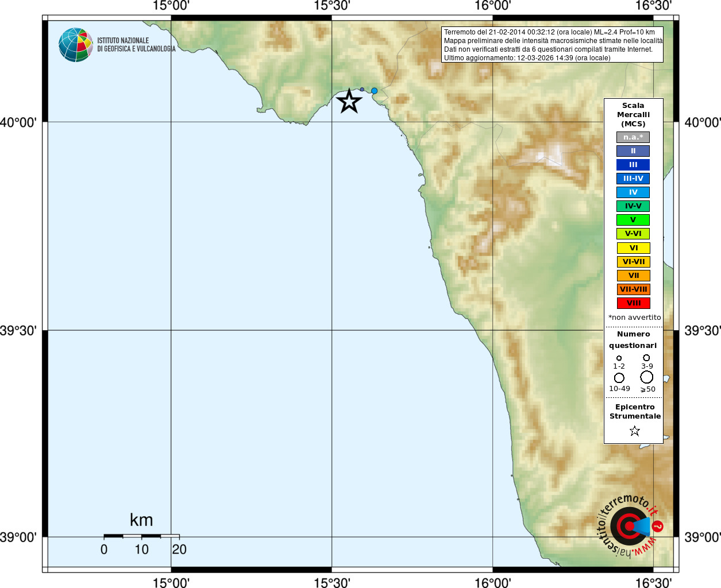Click the ≥50 questionnaire circle symbol
Image resolution: width=721 pixels, height=588 pixels.
coord(647,377)
